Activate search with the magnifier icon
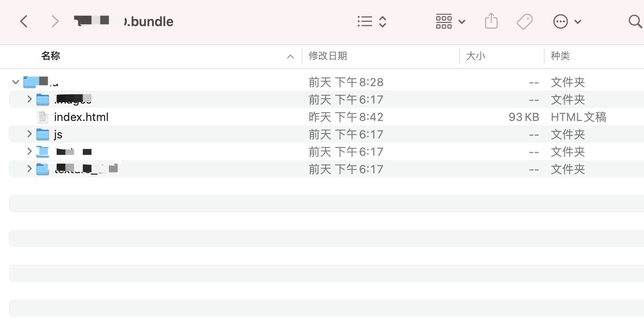The image size is (644, 322). pos(634,21)
